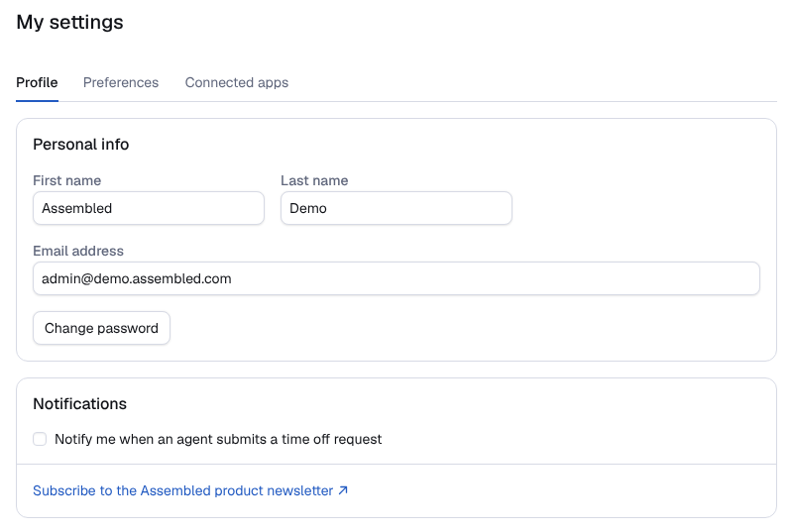
Task: Focus the Last name field containing Demo
Action: 396,208
